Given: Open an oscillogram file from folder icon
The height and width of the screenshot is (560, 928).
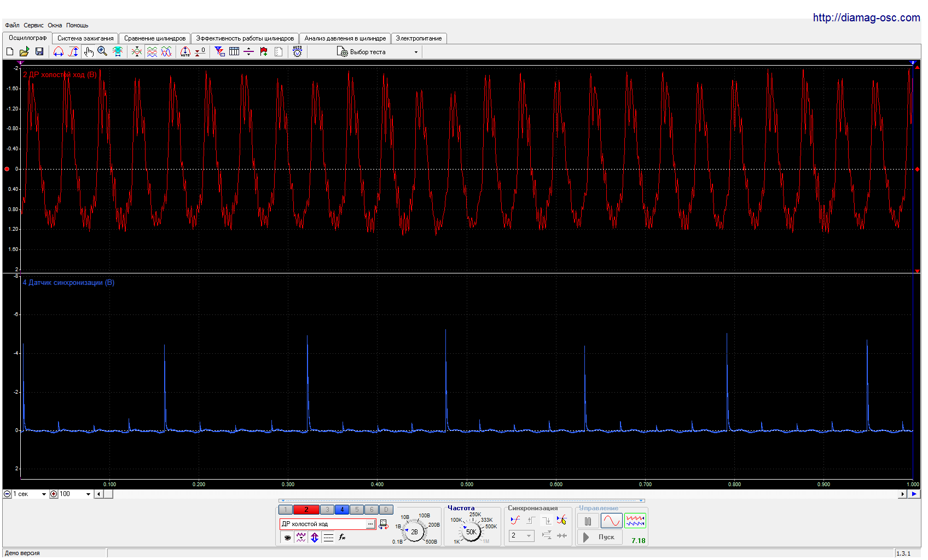Looking at the screenshot, I should click(x=24, y=51).
